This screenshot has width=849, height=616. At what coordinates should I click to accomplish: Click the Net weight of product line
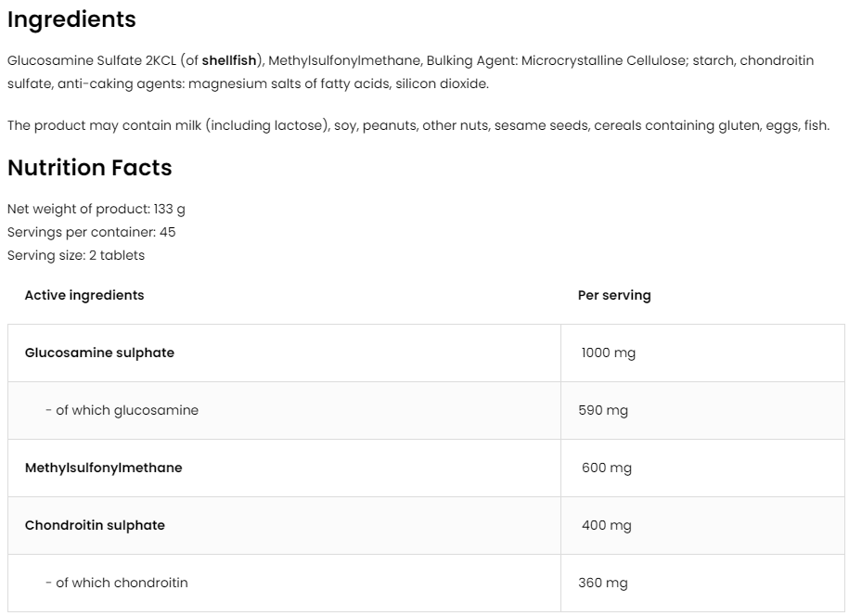click(x=96, y=209)
